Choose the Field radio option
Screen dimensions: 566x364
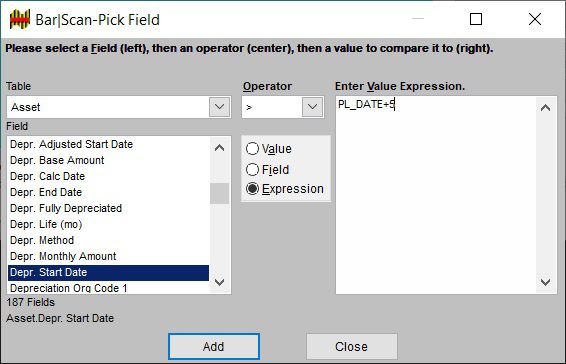252,169
